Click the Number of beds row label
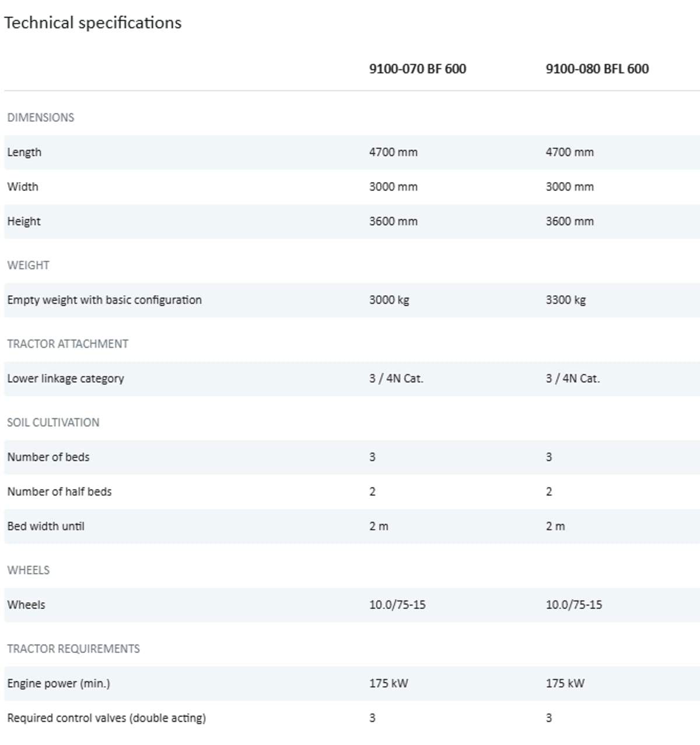 (x=48, y=457)
